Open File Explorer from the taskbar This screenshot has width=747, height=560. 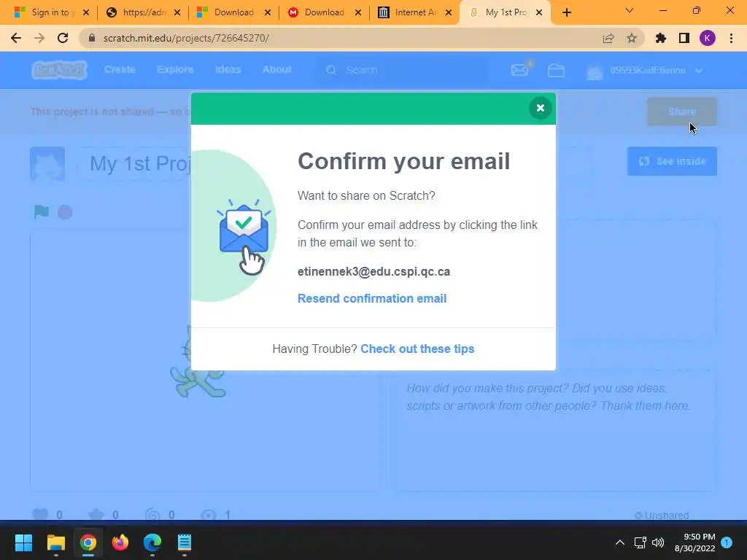(x=55, y=542)
